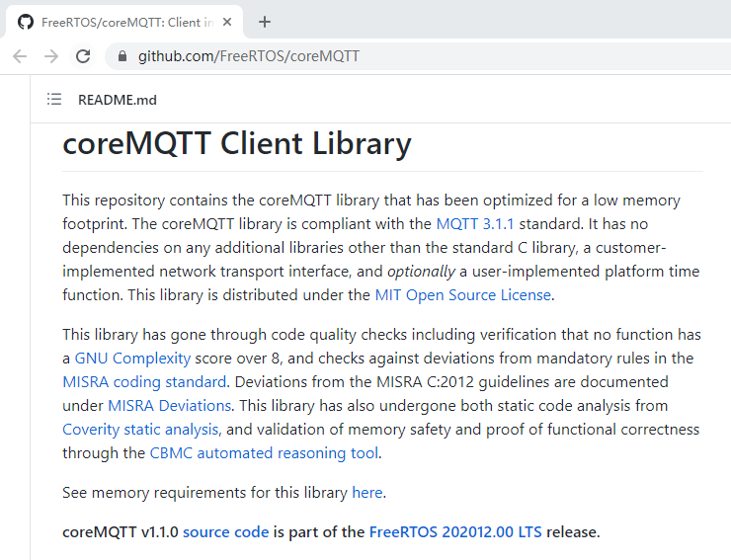Open the coreMQTT source code link

(x=225, y=531)
